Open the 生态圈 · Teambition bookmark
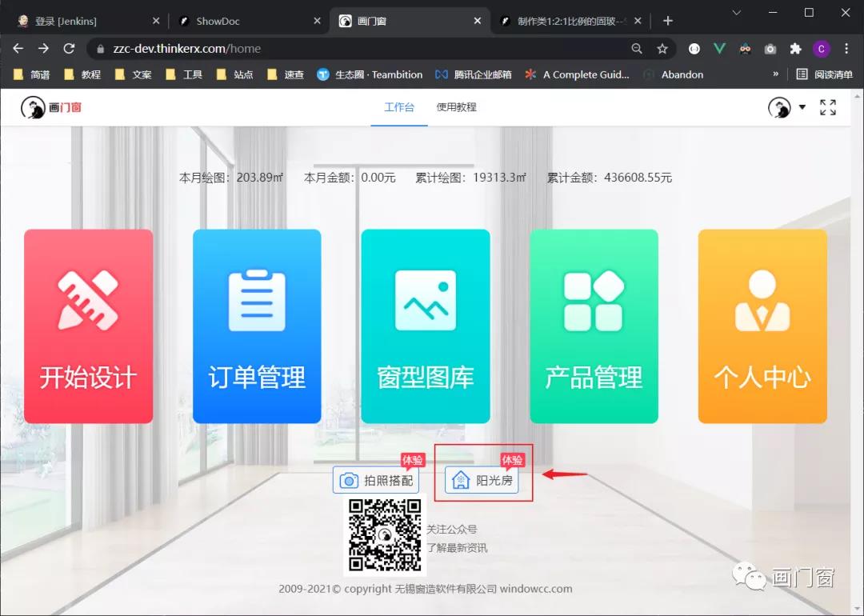864x616 pixels. tap(370, 74)
